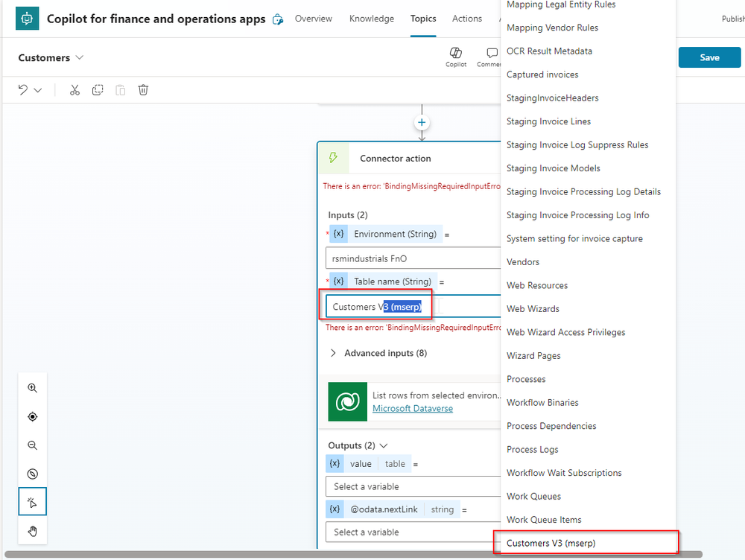Image resolution: width=745 pixels, height=560 pixels.
Task: Select Processes option in the list
Action: (589, 379)
